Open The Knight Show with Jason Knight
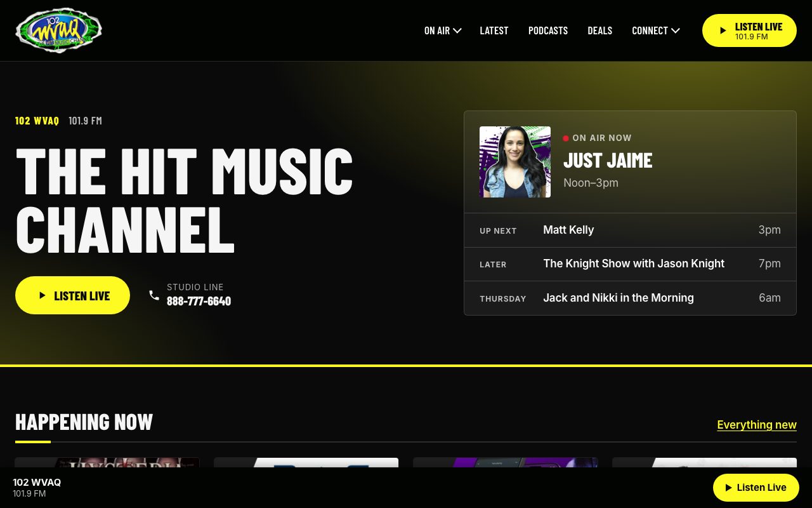 630,264
